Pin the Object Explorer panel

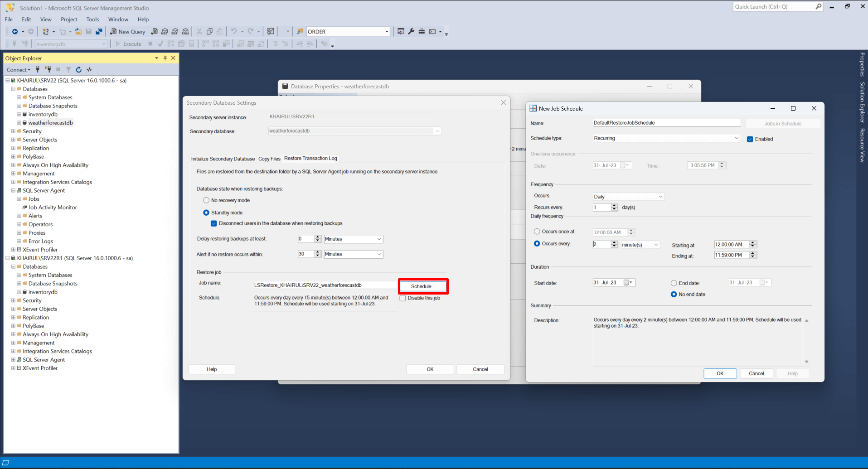coord(165,58)
